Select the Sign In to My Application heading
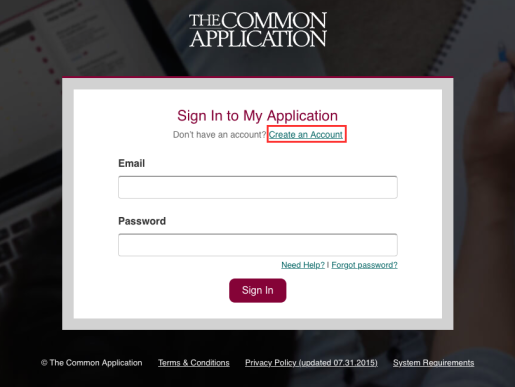This screenshot has height=387, width=515. tap(257, 116)
